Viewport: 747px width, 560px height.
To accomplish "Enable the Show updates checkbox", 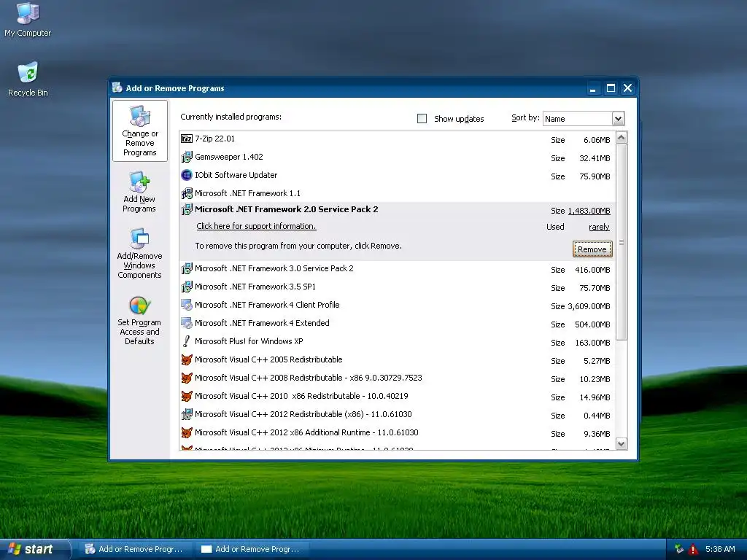I will (422, 119).
